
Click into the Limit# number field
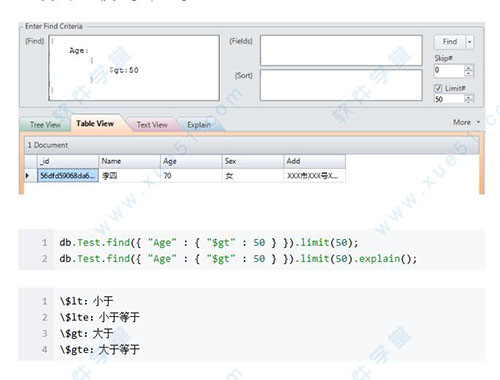(x=449, y=99)
